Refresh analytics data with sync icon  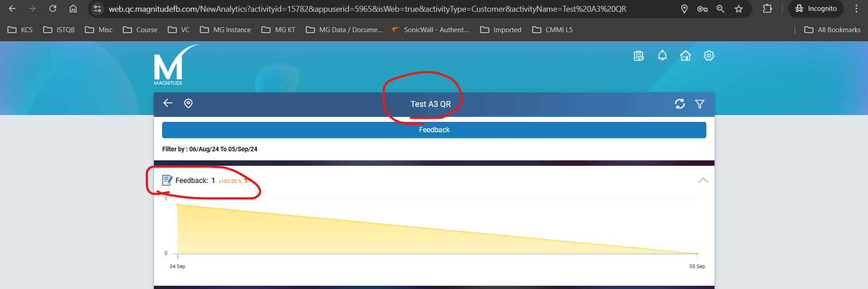tap(680, 104)
